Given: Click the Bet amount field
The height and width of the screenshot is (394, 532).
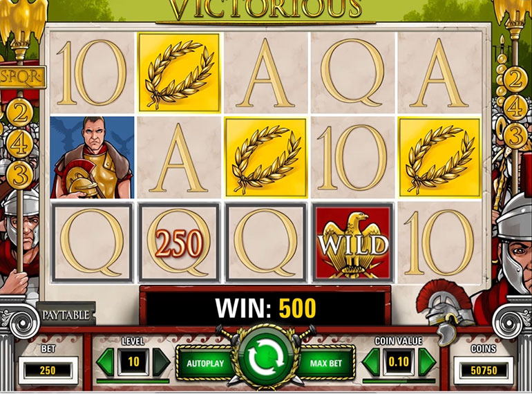Looking at the screenshot, I should [48, 370].
